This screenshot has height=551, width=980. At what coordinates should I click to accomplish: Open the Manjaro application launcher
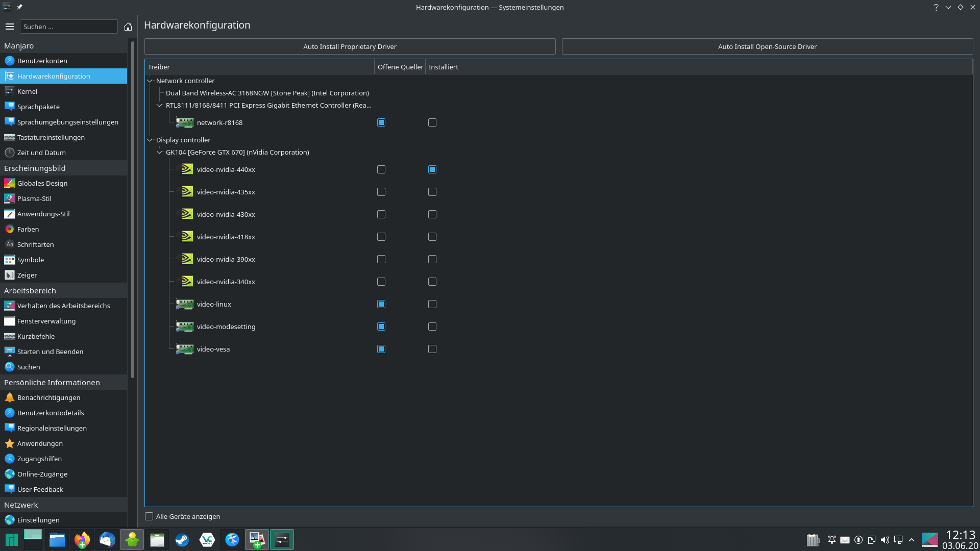tap(11, 540)
